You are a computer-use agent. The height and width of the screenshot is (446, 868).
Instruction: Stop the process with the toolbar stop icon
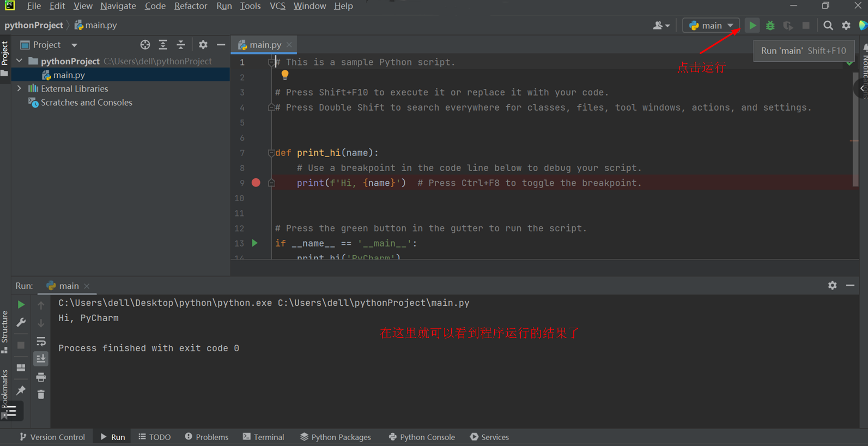[806, 26]
